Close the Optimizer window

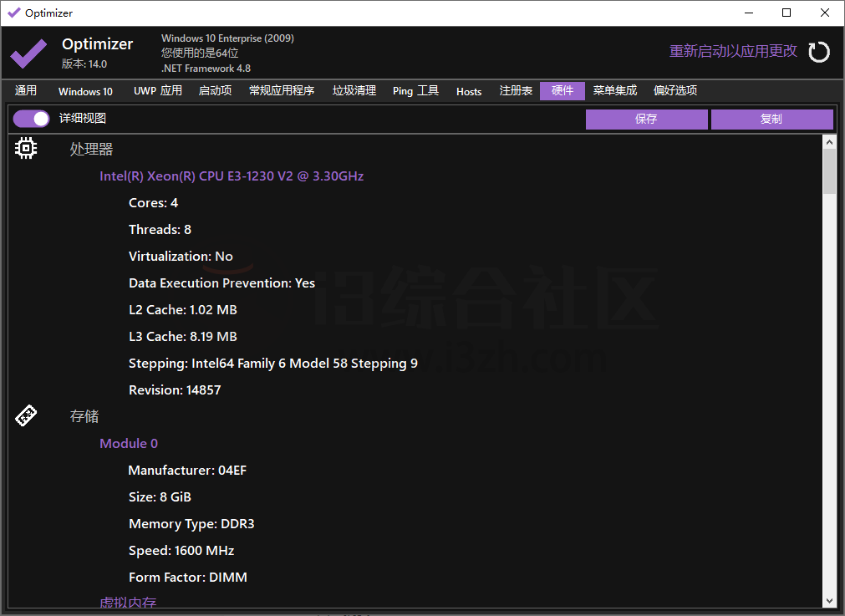click(x=824, y=13)
